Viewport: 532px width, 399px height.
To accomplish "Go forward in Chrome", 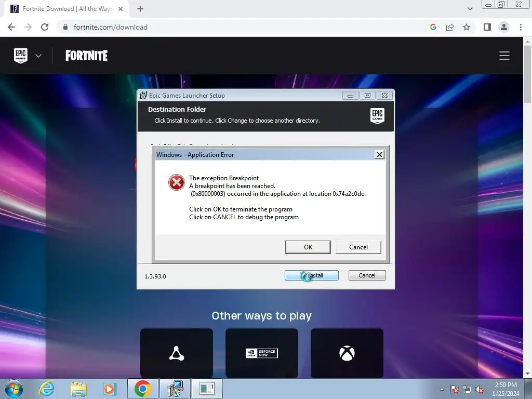I will coord(28,27).
